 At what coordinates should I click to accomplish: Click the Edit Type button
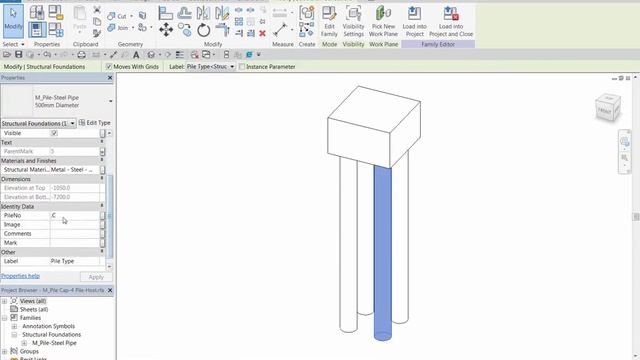click(x=94, y=123)
